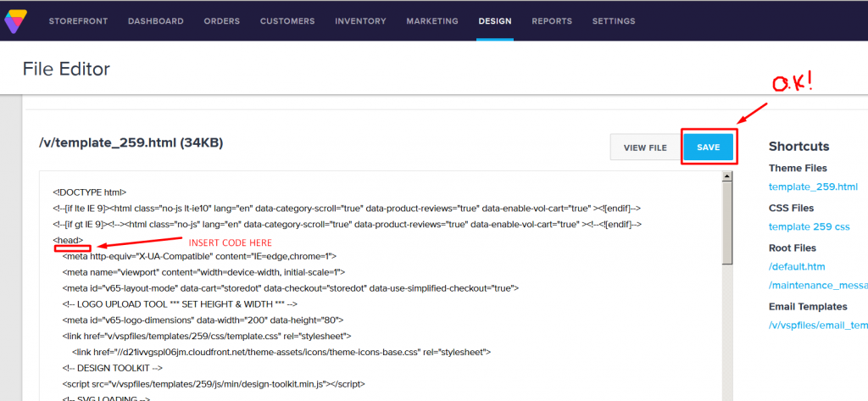The image size is (868, 401).
Task: Open /v/vspfiles/email_templates link
Action: (818, 325)
